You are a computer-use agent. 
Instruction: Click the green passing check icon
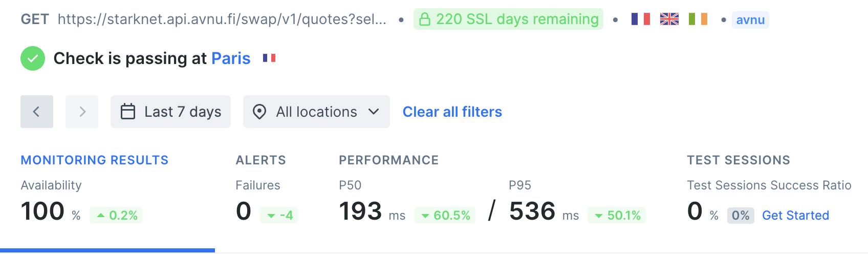coord(33,58)
